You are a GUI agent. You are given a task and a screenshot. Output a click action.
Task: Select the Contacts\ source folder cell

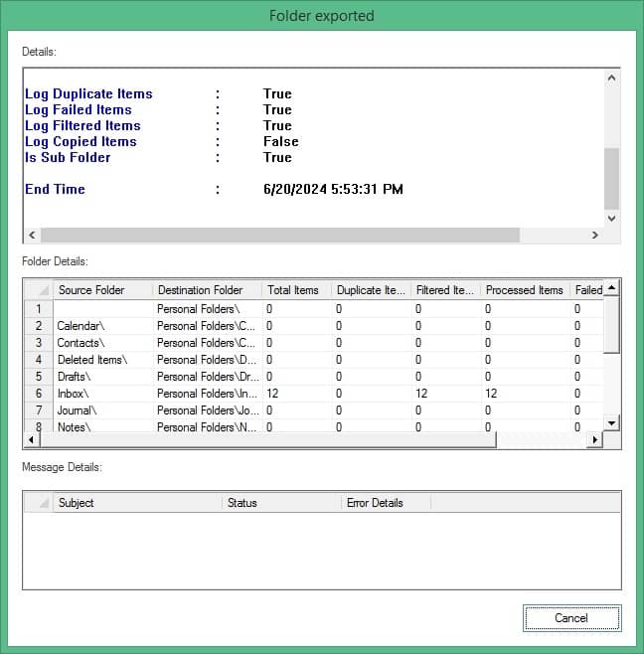(103, 343)
